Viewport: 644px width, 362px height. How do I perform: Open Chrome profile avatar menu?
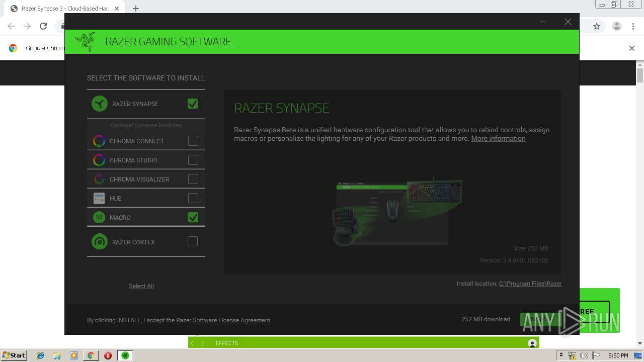click(x=617, y=26)
